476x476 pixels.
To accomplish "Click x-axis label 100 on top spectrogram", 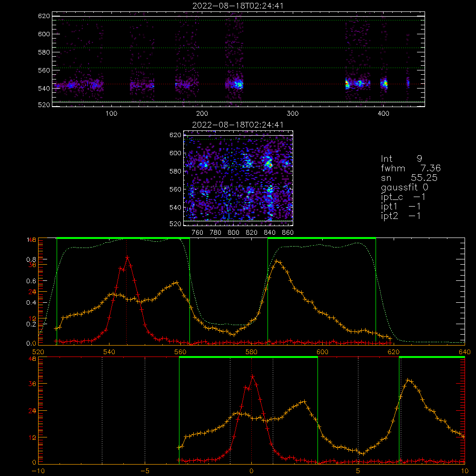I will point(111,114).
